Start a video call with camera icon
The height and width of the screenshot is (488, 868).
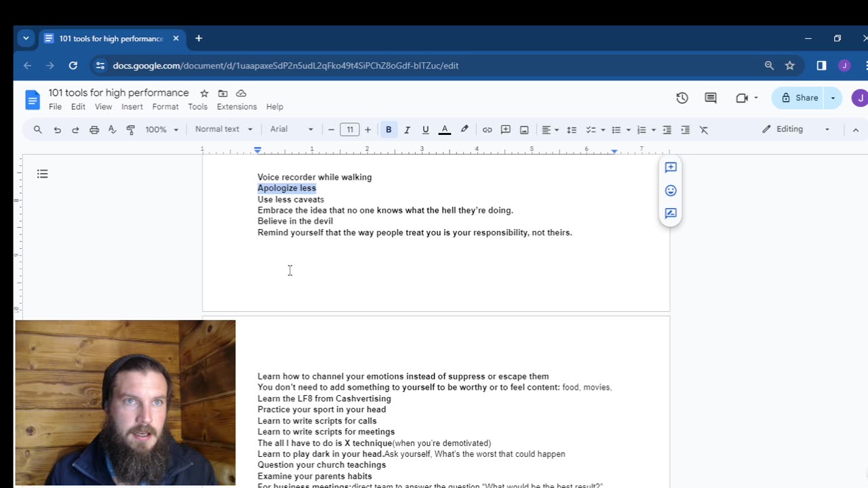[742, 98]
